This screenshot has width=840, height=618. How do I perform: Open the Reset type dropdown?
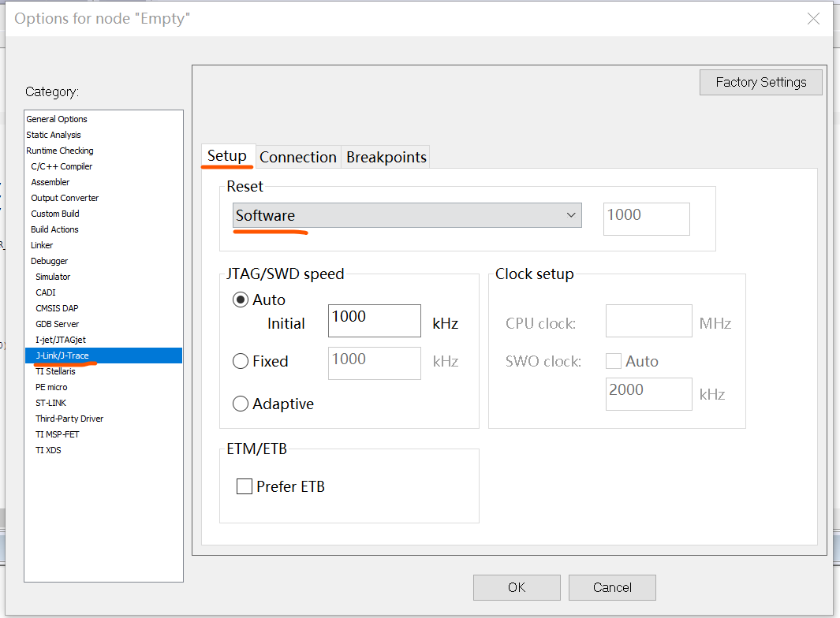407,215
